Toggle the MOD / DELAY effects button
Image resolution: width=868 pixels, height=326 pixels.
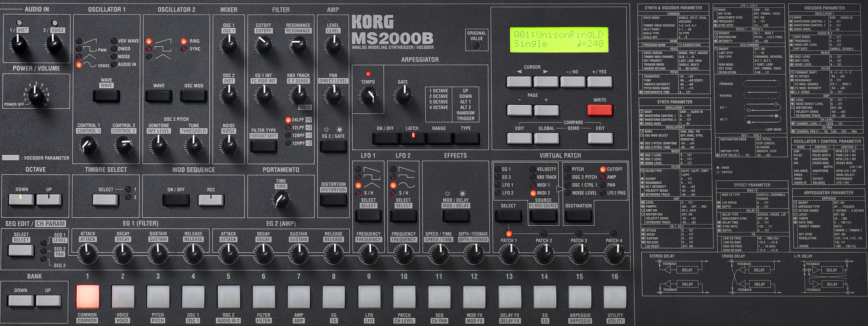pyautogui.click(x=456, y=216)
